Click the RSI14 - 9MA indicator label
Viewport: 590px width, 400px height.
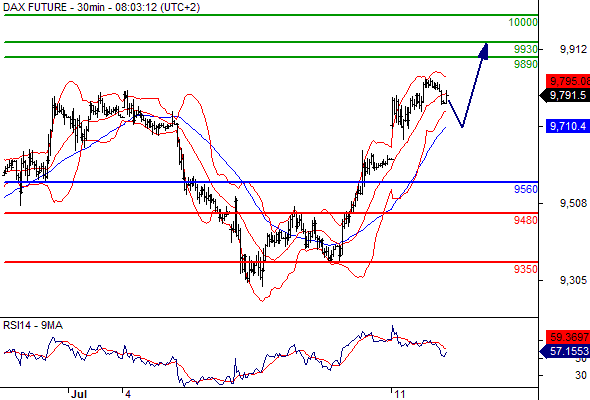pyautogui.click(x=33, y=325)
